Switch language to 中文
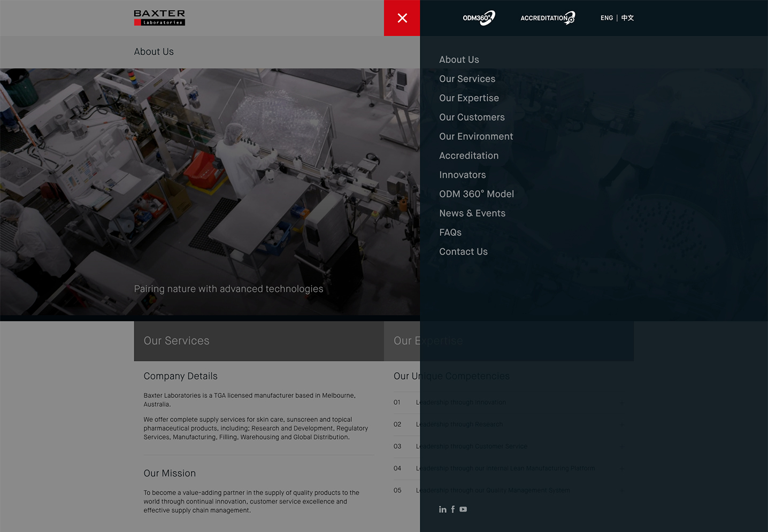Image resolution: width=768 pixels, height=532 pixels. point(627,18)
